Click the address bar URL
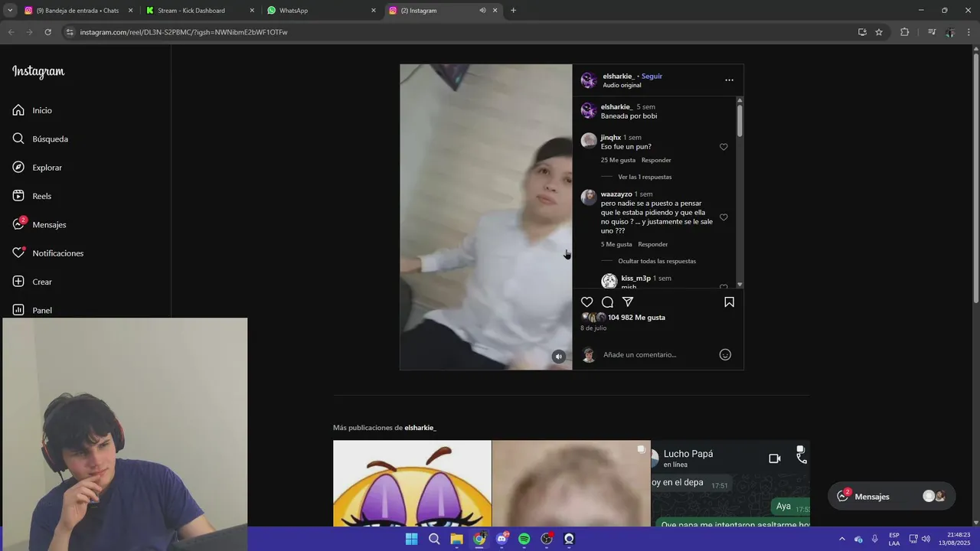The image size is (980, 551). coord(184,32)
